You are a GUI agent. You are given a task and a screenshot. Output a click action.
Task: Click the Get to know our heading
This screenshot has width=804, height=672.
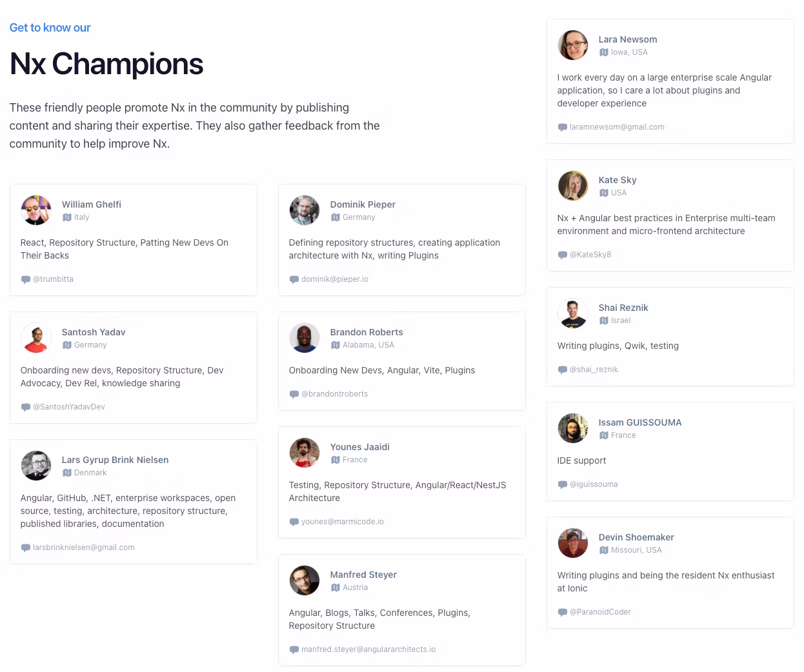point(50,28)
